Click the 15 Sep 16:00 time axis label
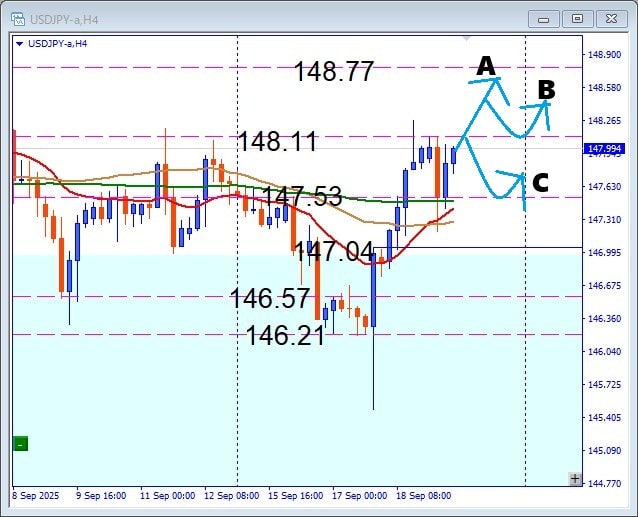This screenshot has height=517, width=638. point(295,496)
